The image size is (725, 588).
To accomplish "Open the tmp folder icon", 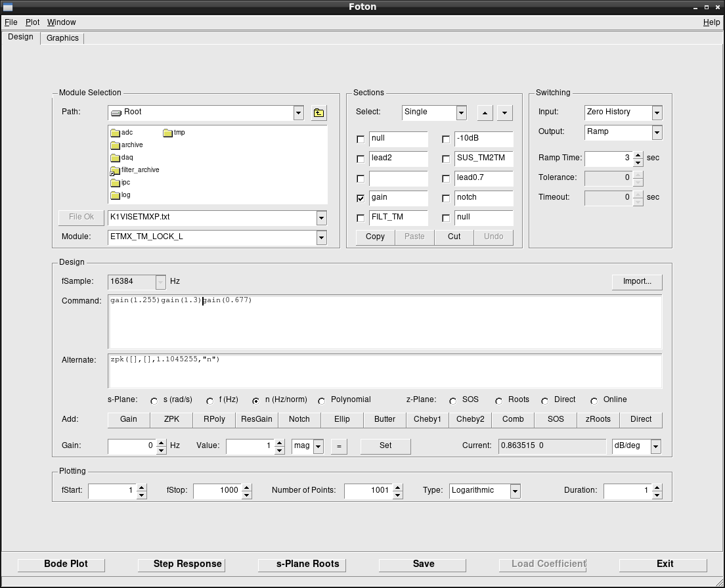I will (168, 133).
